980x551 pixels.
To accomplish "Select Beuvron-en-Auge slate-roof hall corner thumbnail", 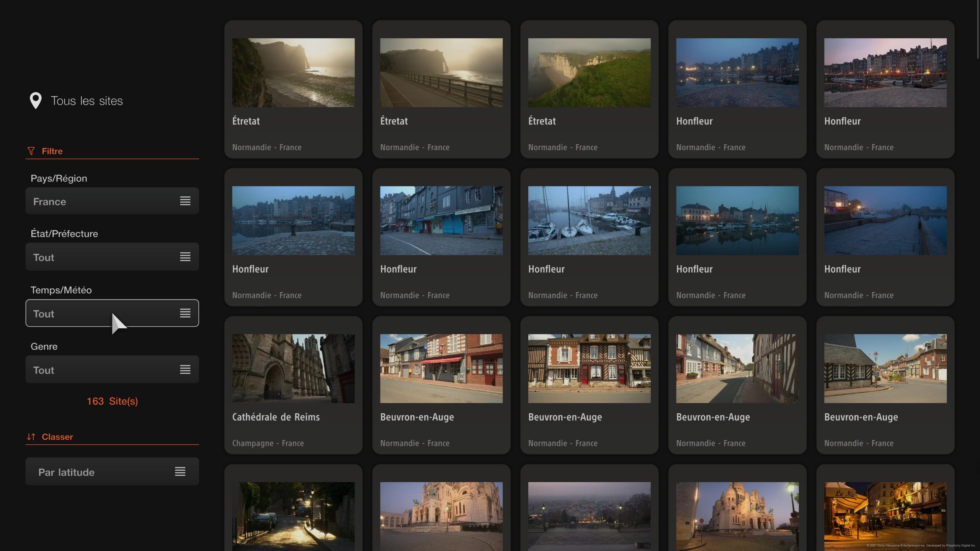I will coord(885,368).
